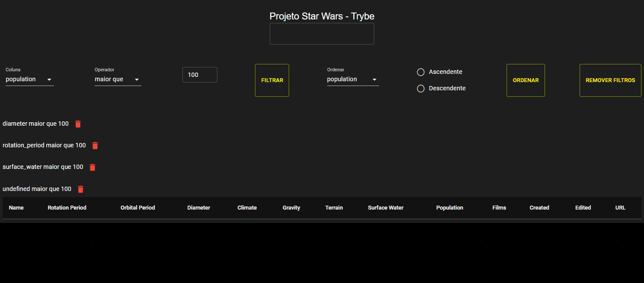Click the Edited column header
644x283 pixels.
(583, 208)
